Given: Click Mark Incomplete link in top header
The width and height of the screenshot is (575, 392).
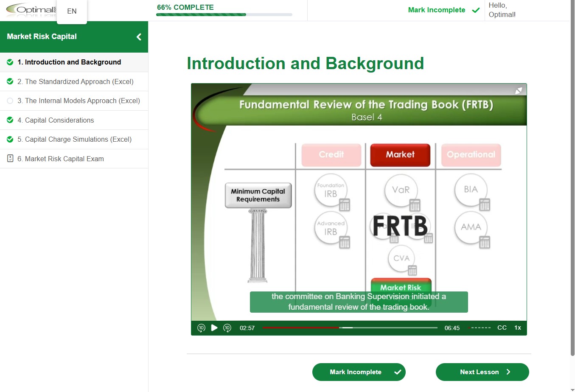Looking at the screenshot, I should 437,10.
